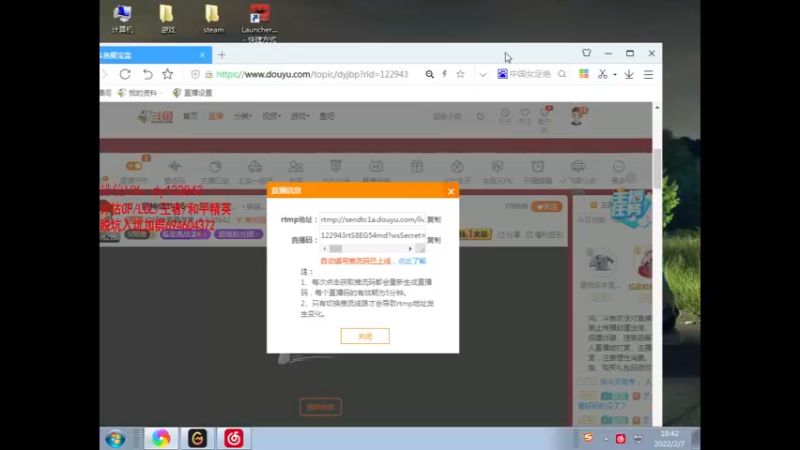800x450 pixels.
Task: Click the padlock icon before the URL
Action: 209,74
